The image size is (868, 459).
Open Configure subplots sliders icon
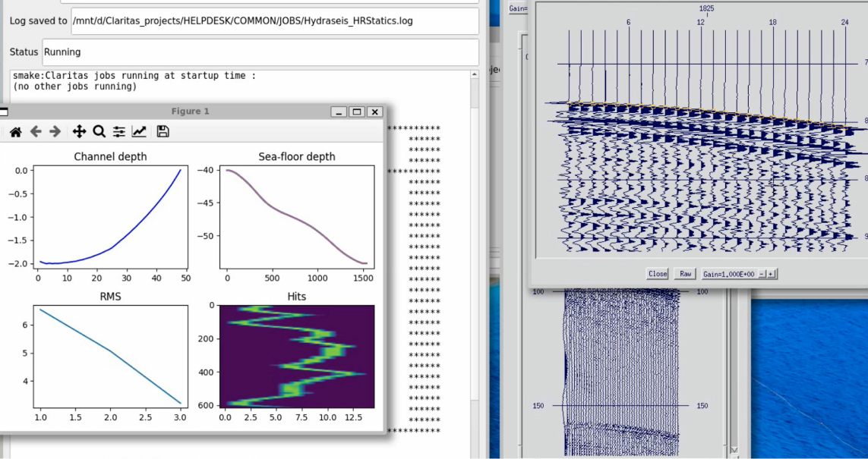119,131
